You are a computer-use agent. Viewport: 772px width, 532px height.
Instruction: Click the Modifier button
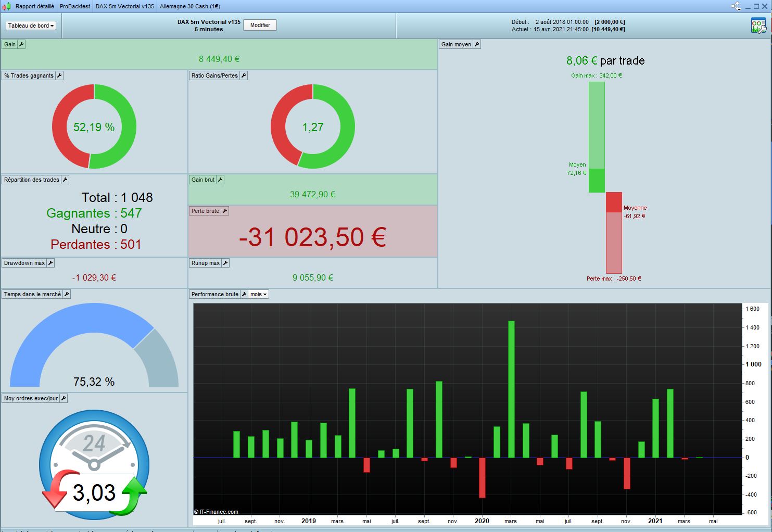pos(260,25)
